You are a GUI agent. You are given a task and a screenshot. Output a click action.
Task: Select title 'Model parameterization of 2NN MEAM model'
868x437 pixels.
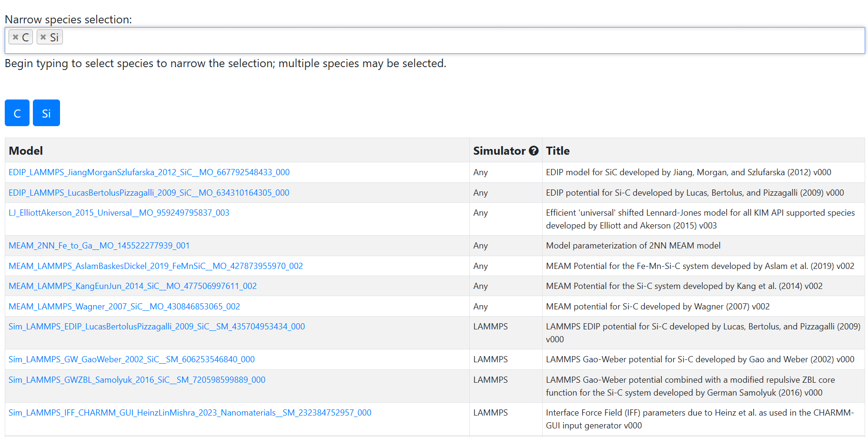pos(633,246)
